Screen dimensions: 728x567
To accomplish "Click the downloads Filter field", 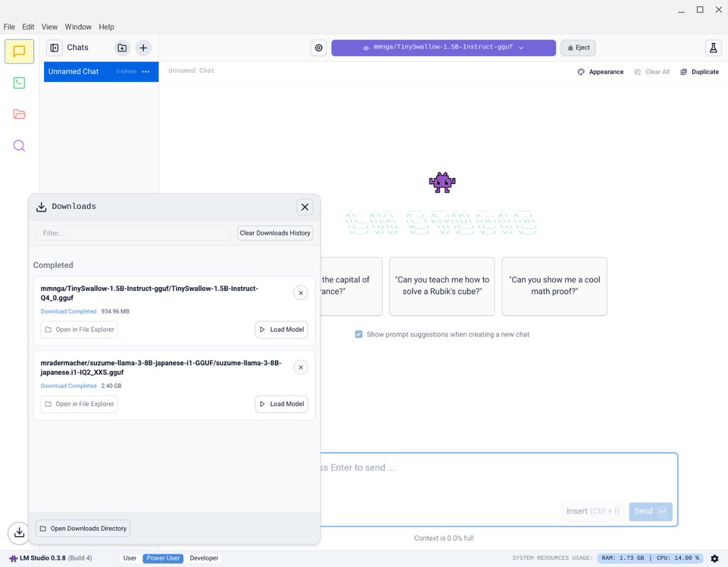I will click(133, 233).
